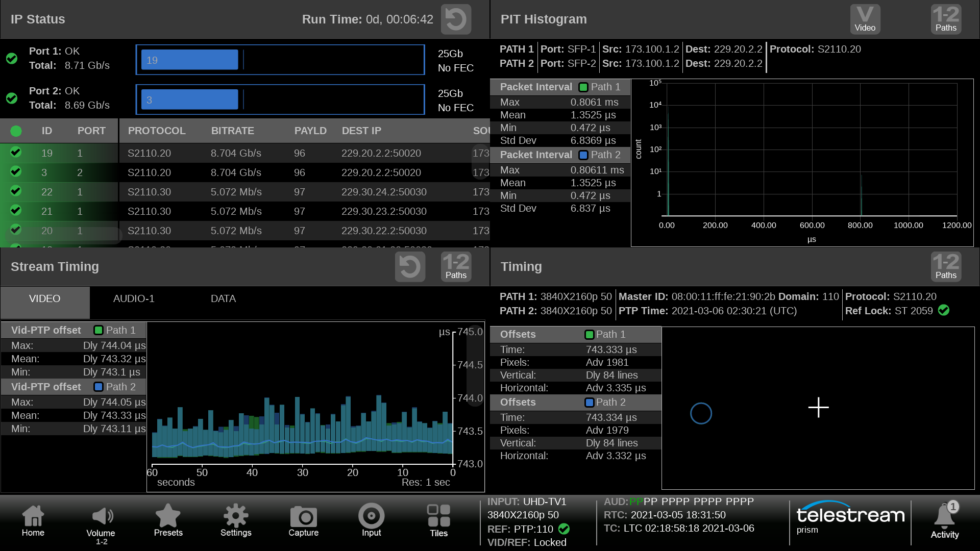The height and width of the screenshot is (551, 980).
Task: Select stream ID 19 status checkmark
Action: click(x=16, y=152)
